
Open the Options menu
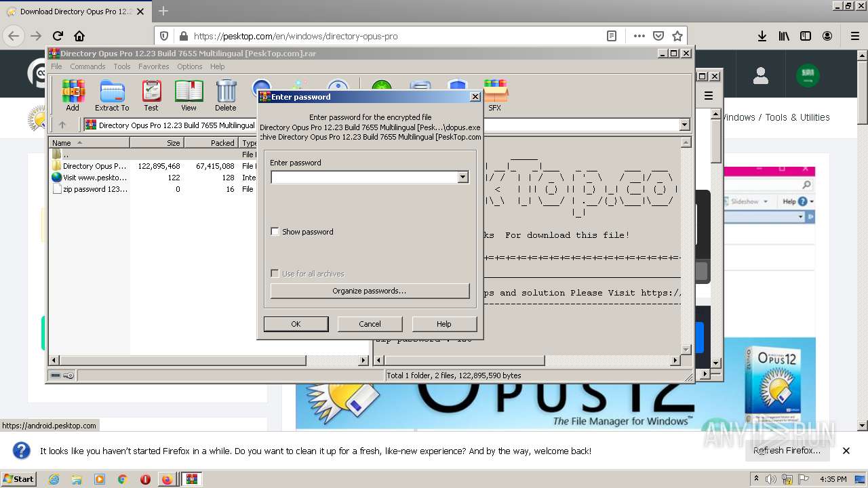click(190, 66)
